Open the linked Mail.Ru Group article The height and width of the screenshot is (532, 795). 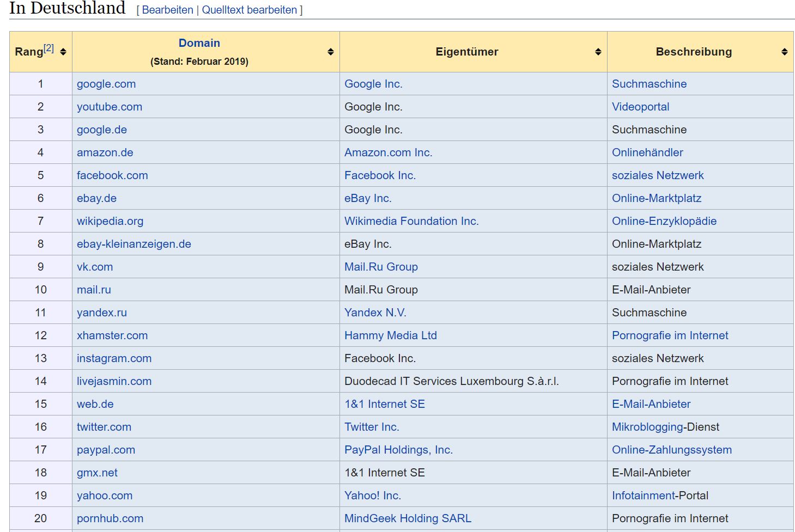click(381, 267)
